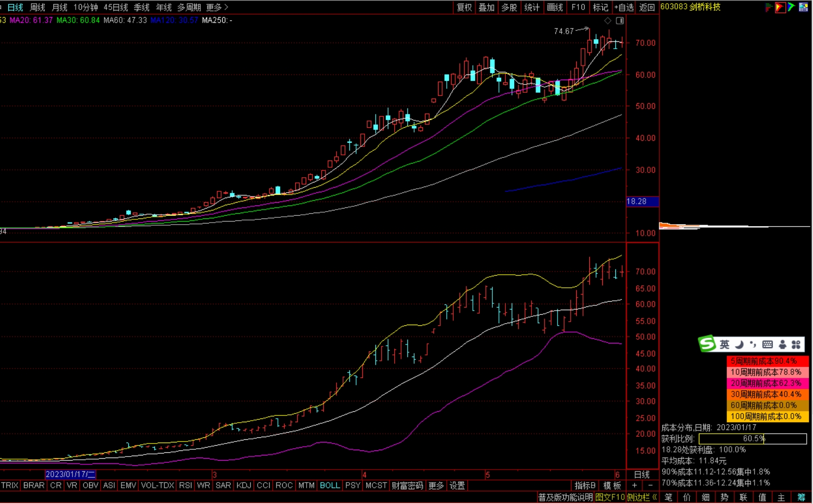Click the + zoom in chart button
Screen dimensions: 813x504
(x=634, y=485)
